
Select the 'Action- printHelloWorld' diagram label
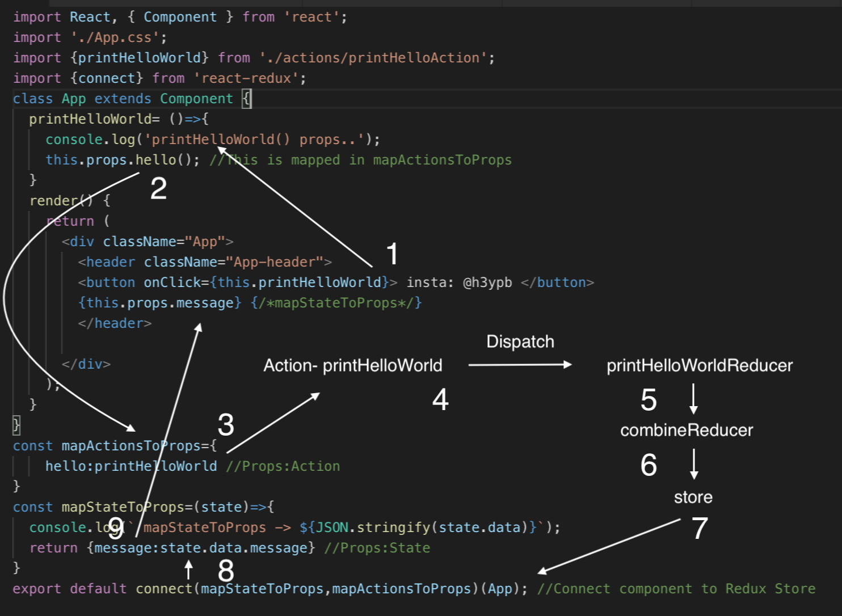pos(352,365)
